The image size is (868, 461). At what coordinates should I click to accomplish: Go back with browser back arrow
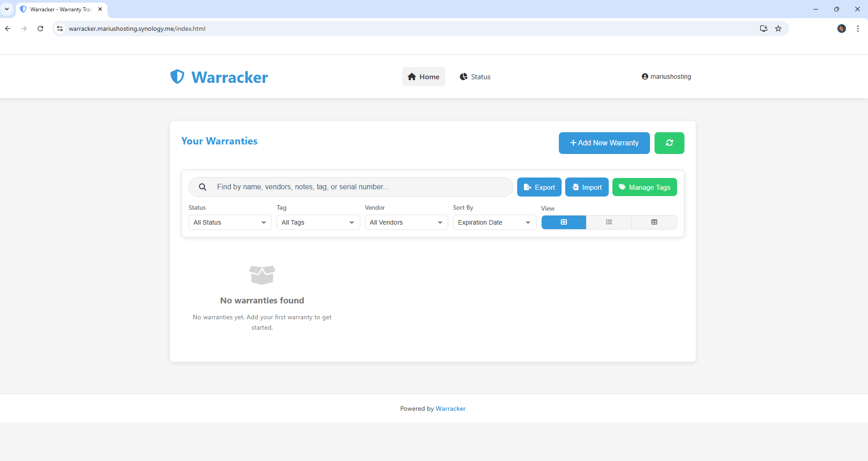click(8, 29)
